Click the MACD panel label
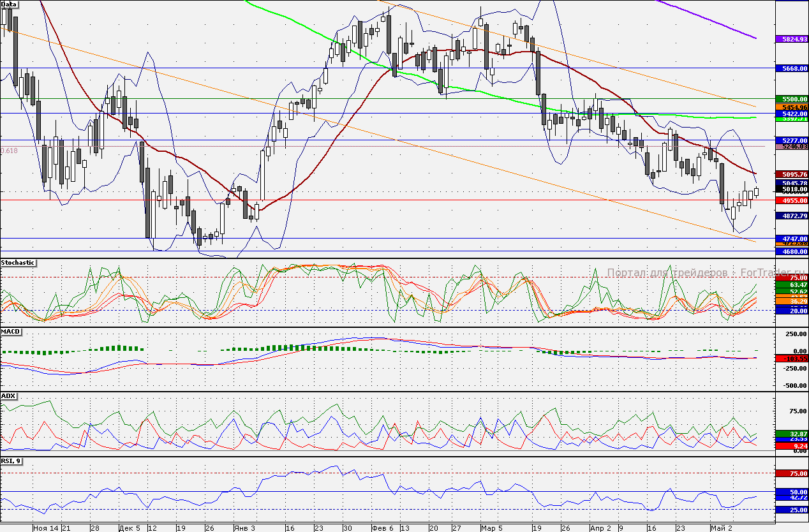 point(10,332)
